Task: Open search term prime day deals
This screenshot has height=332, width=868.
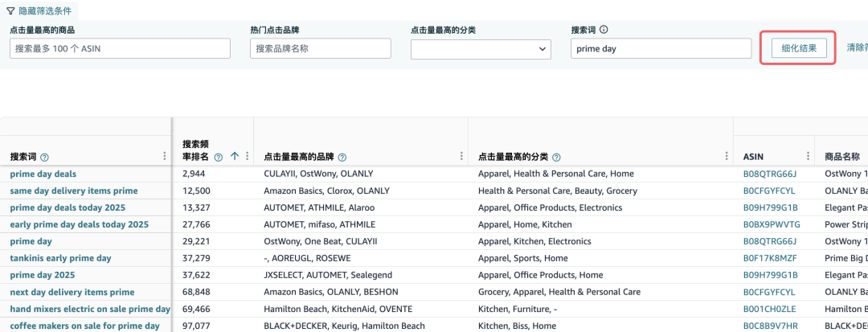Action: tap(43, 174)
